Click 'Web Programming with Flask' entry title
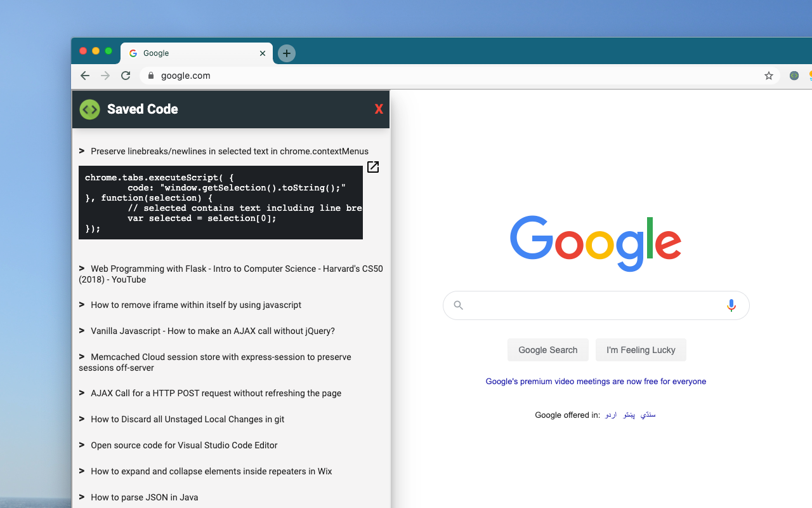Screen dimensions: 812x508 [231, 274]
